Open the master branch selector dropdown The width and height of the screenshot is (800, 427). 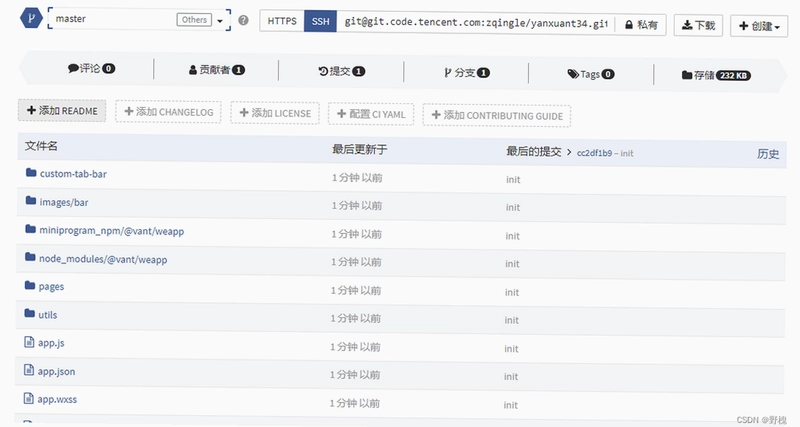click(x=139, y=19)
